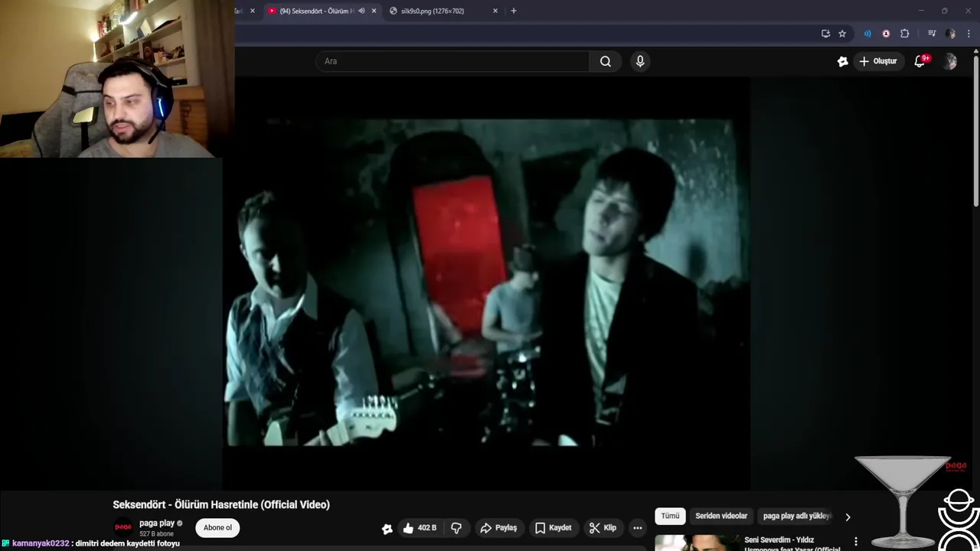Save the video with Kaydet

point(554,528)
